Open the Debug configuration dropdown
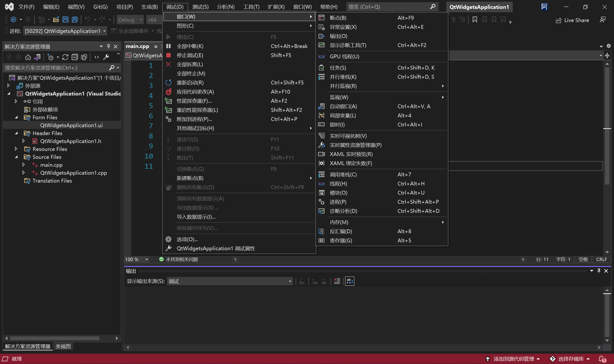The height and width of the screenshot is (364, 614). coord(130,20)
